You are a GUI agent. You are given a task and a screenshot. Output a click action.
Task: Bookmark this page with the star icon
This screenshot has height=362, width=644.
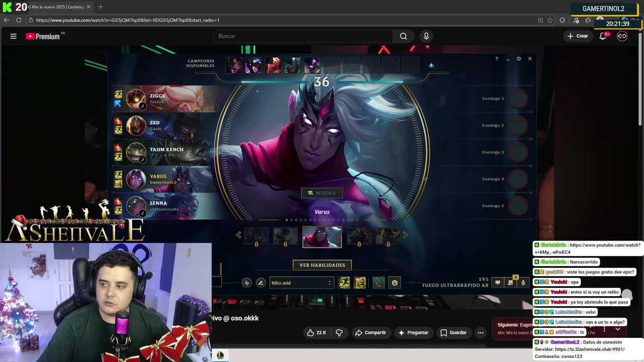550,20
